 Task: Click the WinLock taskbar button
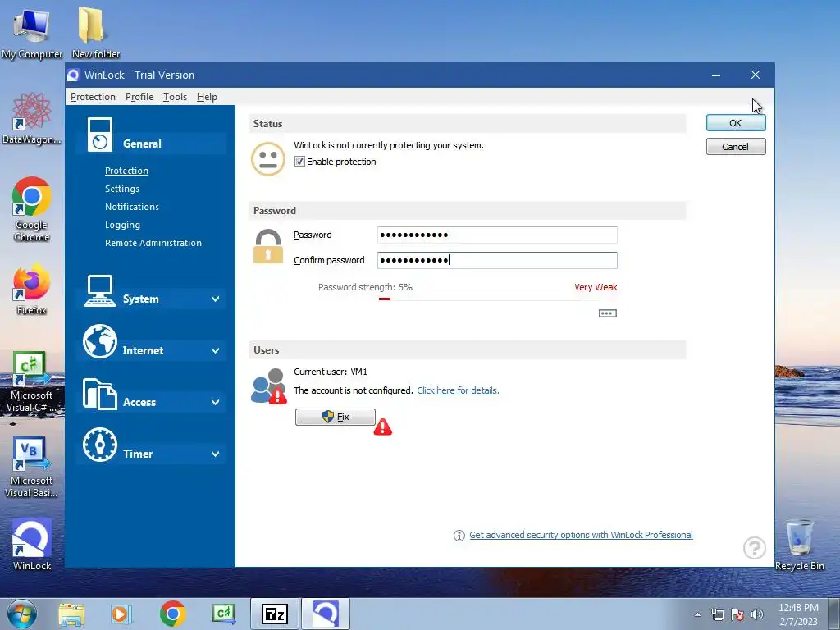pyautogui.click(x=326, y=614)
